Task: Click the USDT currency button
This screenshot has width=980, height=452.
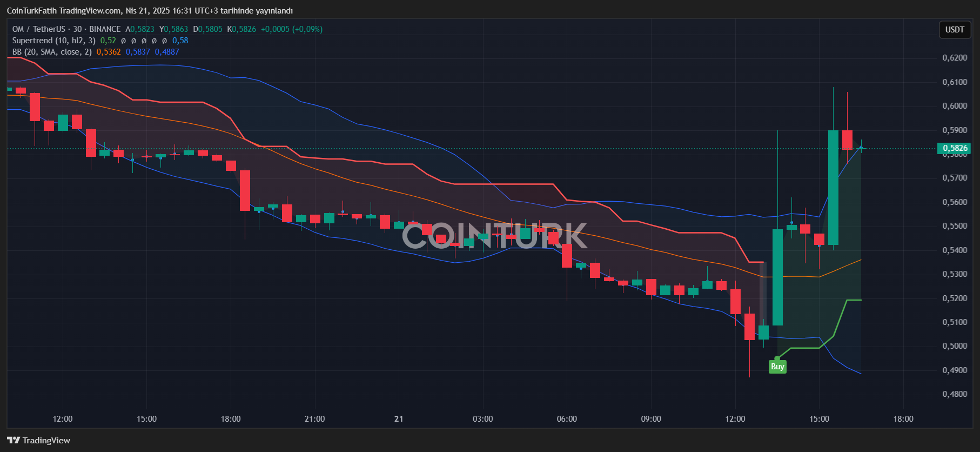Action: (955, 30)
